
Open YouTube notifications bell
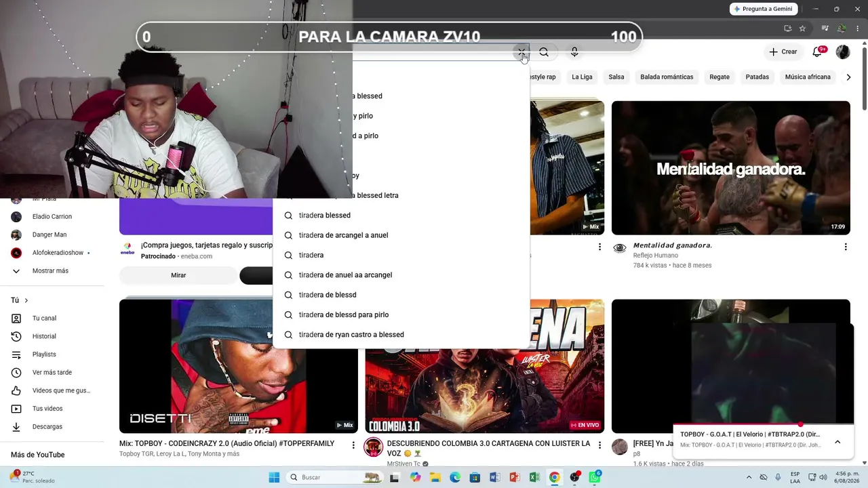818,52
